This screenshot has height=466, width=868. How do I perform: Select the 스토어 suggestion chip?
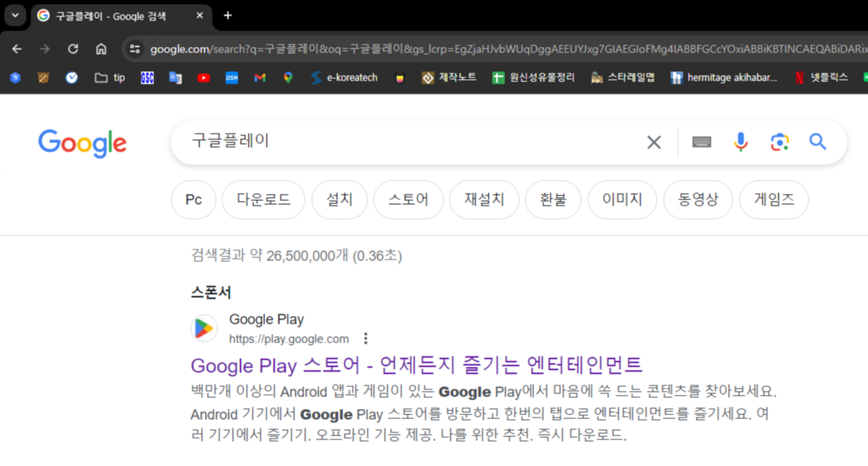(408, 200)
